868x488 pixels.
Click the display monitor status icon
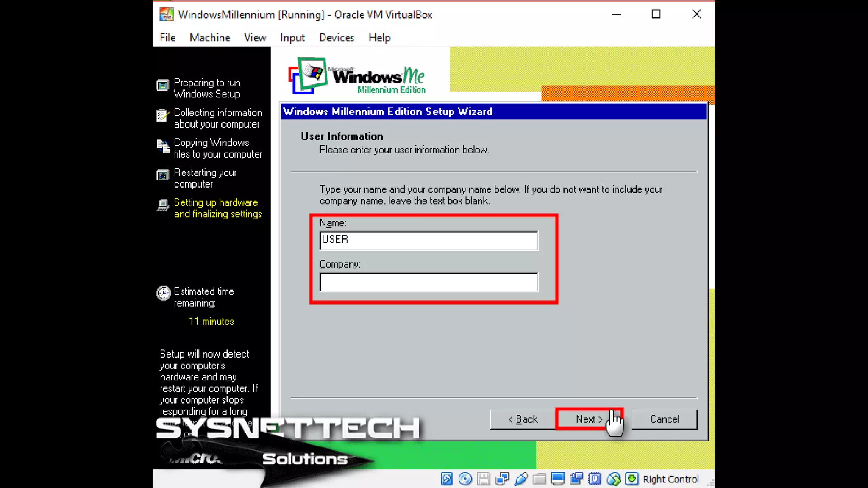[558, 479]
